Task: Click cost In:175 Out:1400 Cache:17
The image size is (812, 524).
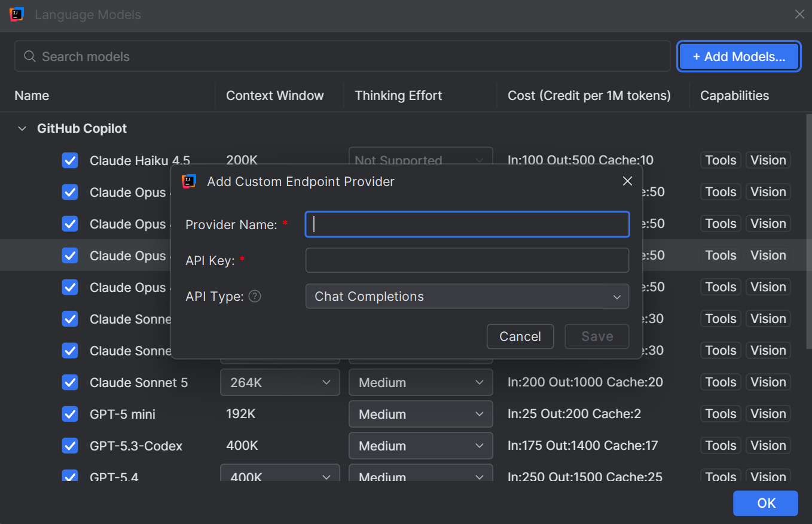Action: 583,446
